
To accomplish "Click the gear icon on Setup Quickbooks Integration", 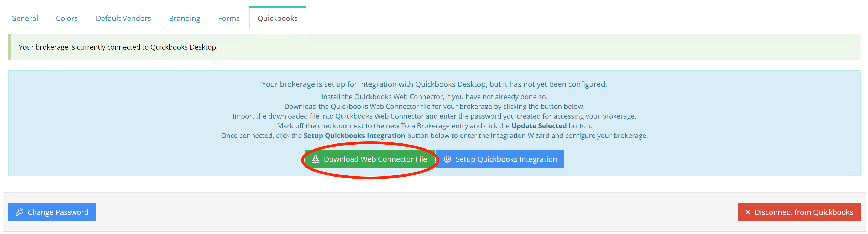I will pyautogui.click(x=447, y=159).
